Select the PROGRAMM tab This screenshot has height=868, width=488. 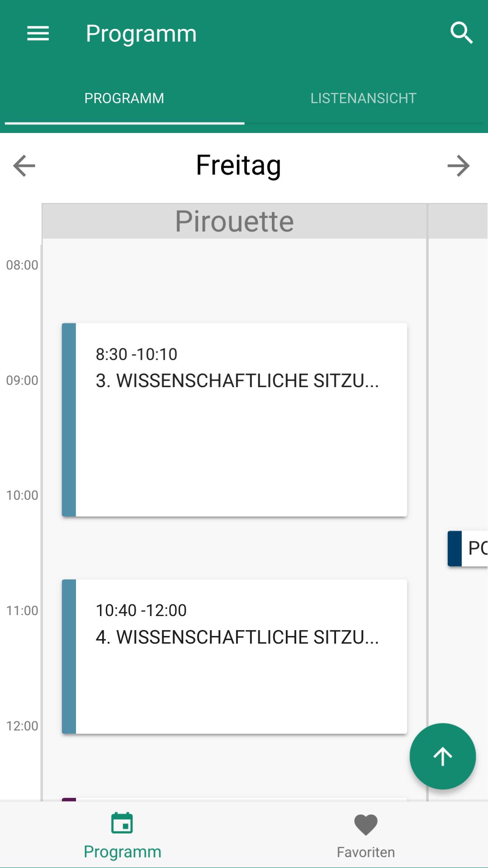click(124, 98)
